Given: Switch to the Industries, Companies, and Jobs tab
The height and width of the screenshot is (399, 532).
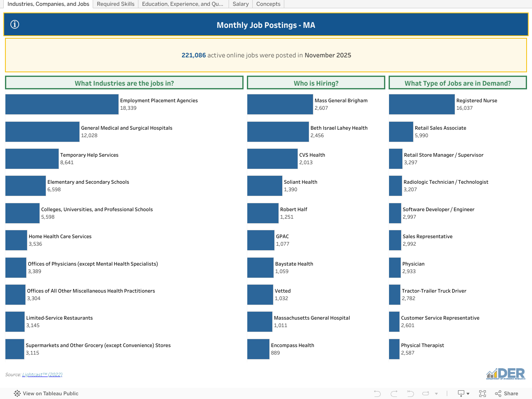Looking at the screenshot, I should coord(48,4).
